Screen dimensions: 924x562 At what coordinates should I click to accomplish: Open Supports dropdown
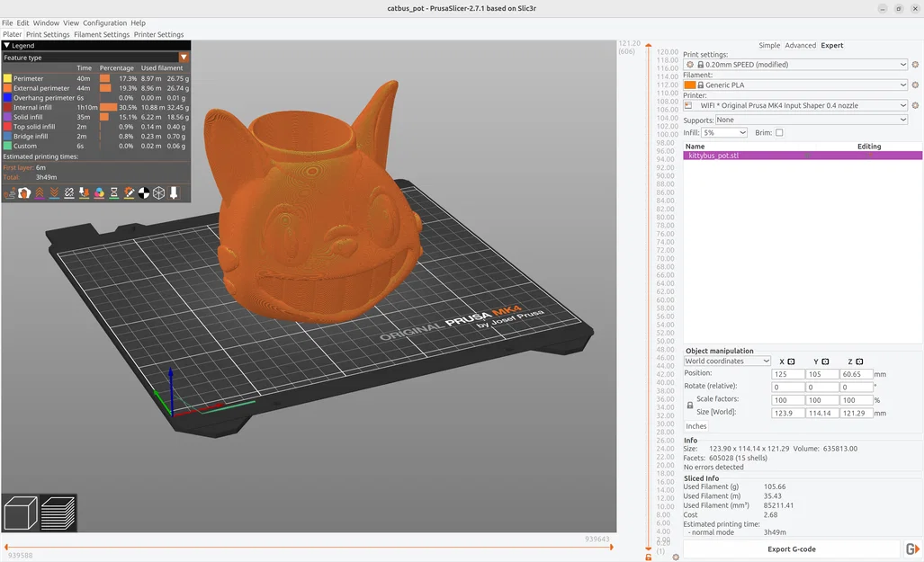[812, 120]
